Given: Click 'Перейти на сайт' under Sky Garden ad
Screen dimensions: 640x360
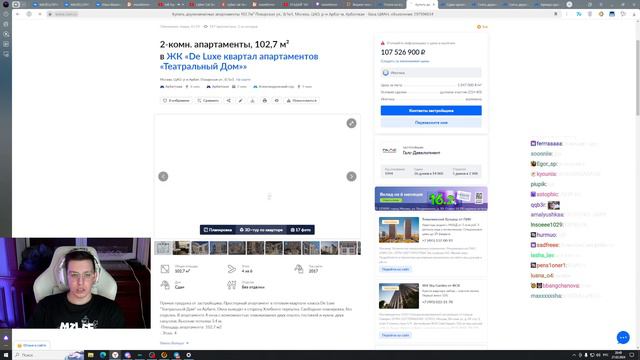Looking at the screenshot, I should 395,335.
